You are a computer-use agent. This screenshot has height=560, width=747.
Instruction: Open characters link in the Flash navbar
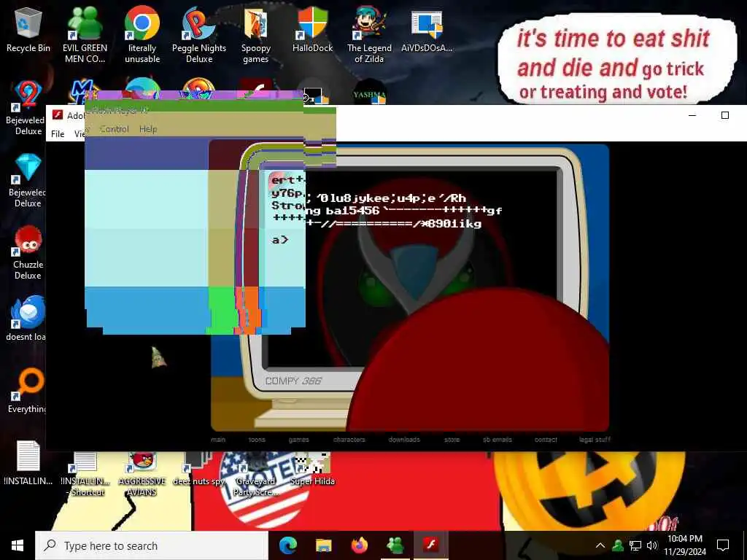(x=349, y=440)
